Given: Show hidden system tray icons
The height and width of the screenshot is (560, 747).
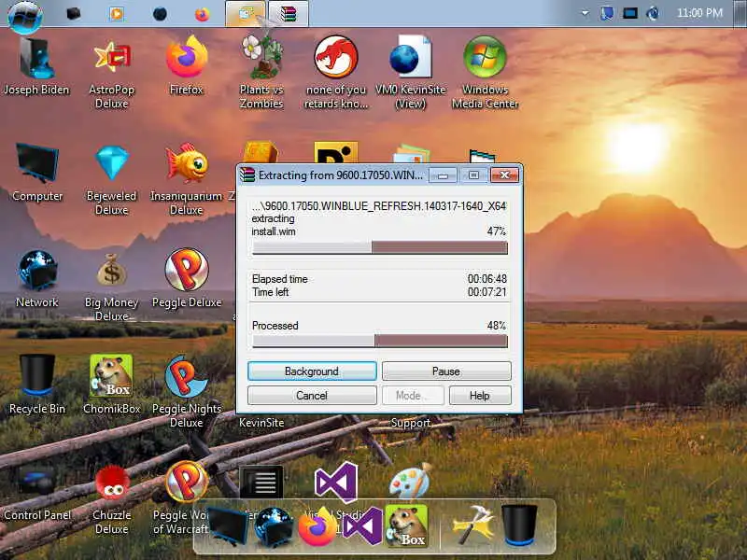Looking at the screenshot, I should pyautogui.click(x=585, y=13).
